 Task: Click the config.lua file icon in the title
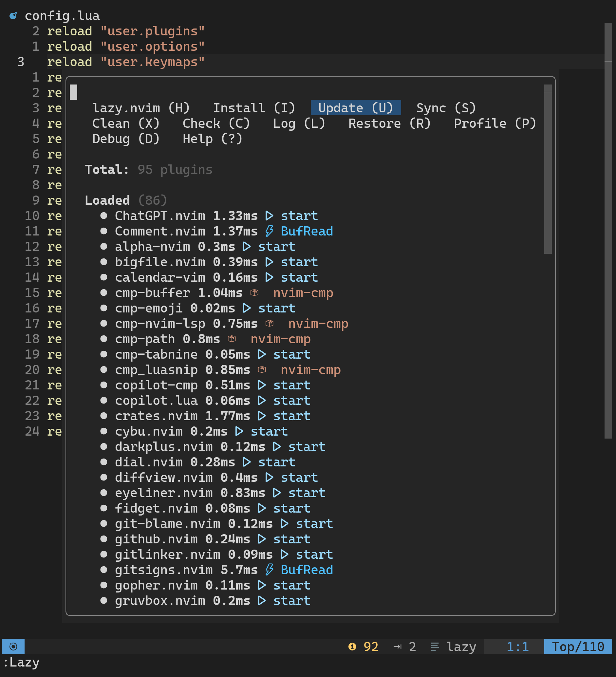point(13,16)
